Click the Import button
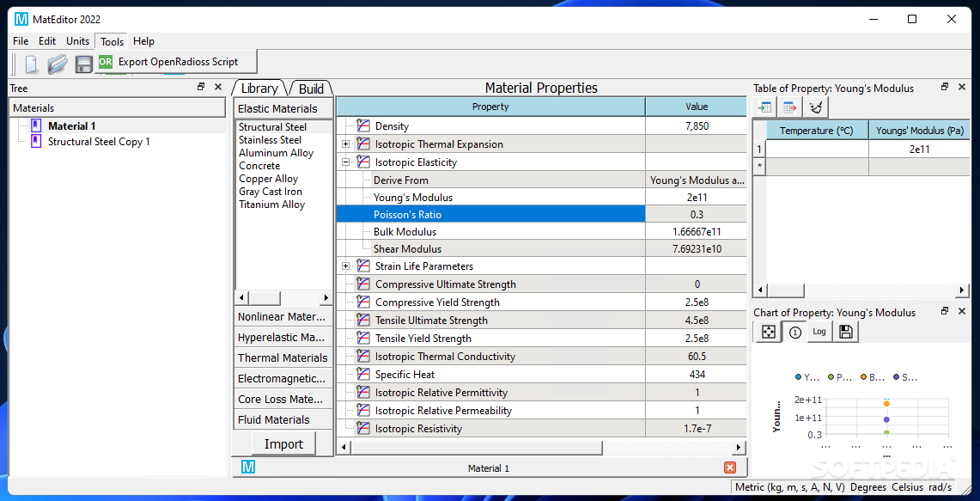This screenshot has width=980, height=501. point(283,444)
